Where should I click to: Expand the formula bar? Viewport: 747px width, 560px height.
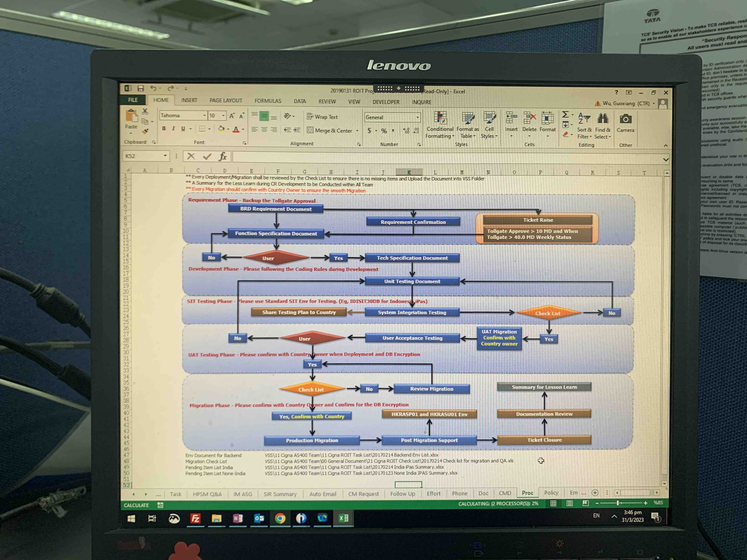pos(666,160)
